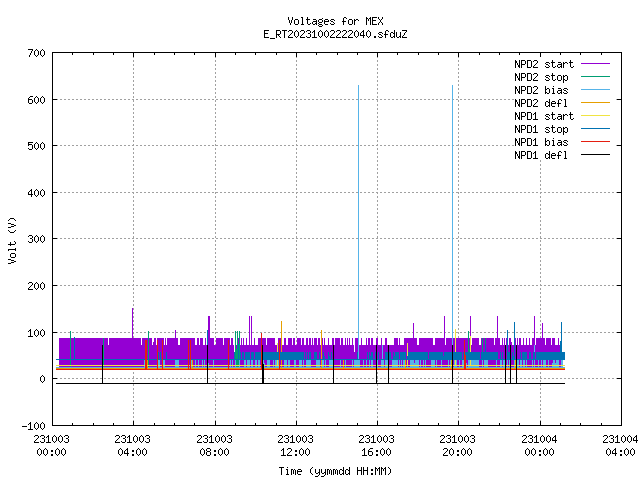Click the x-axis tick '231003 12:00'
Viewport: 640px width, 480px height.
point(295,446)
